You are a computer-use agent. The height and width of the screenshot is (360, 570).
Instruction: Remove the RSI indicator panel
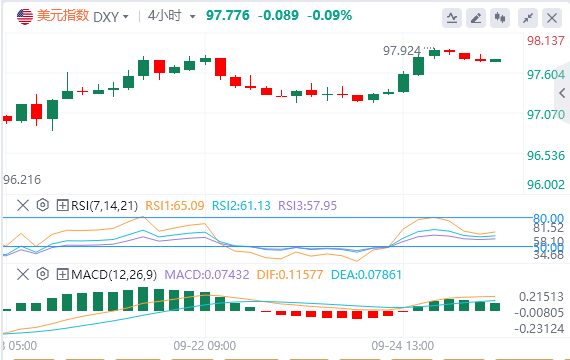[23, 205]
